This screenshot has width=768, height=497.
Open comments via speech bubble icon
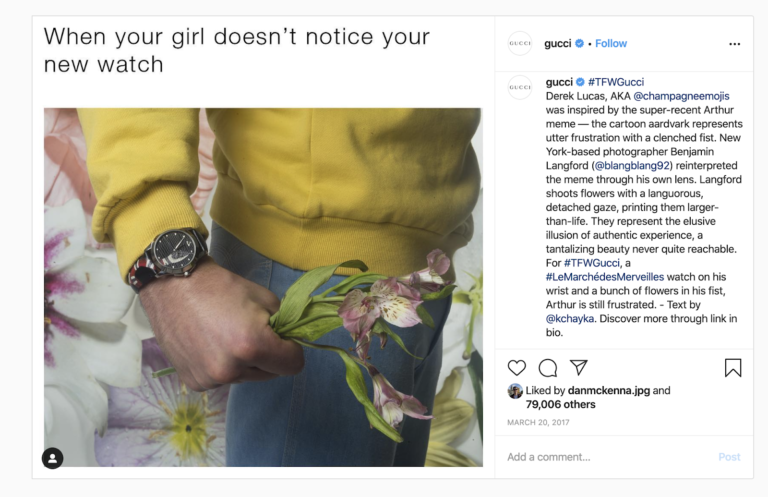point(548,368)
